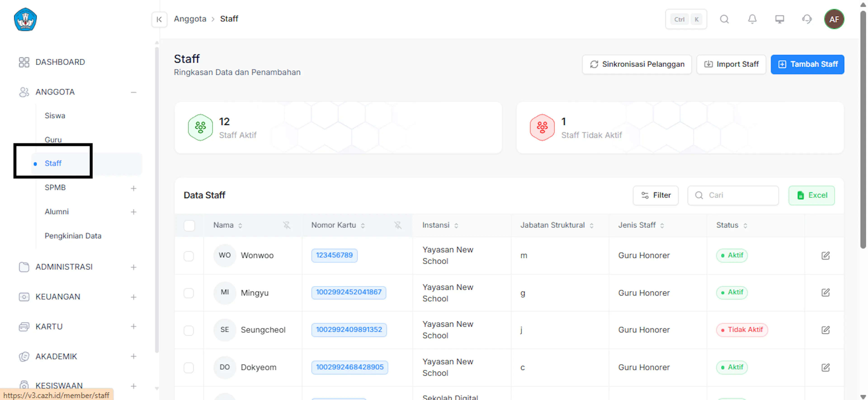The height and width of the screenshot is (400, 868).
Task: Edit Seungcheol's staff record
Action: coord(825,330)
